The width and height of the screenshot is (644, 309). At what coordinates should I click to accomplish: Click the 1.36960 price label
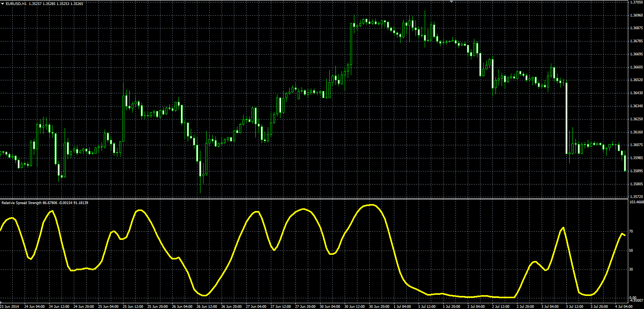point(636,15)
